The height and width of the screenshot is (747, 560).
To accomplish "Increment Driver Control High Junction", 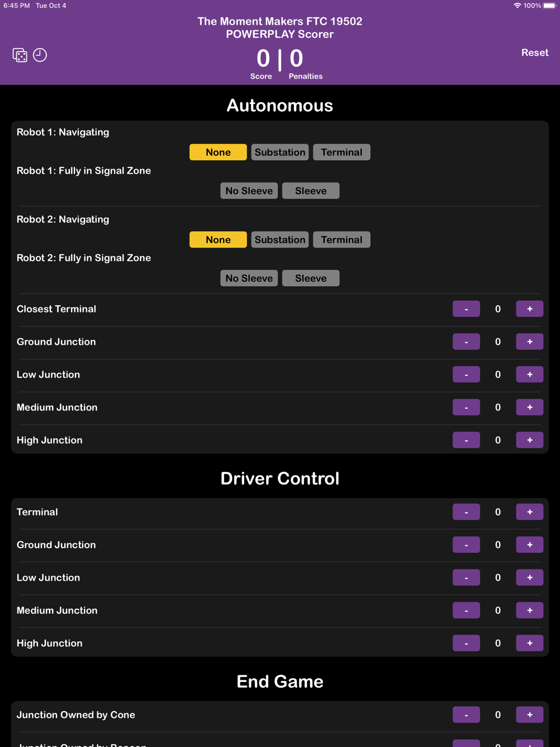I will [x=530, y=643].
